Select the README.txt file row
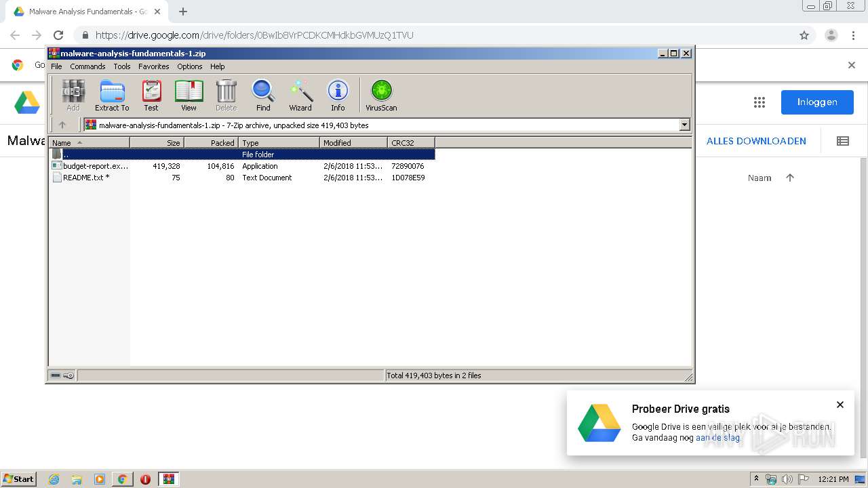This screenshot has height=488, width=868. pos(242,178)
